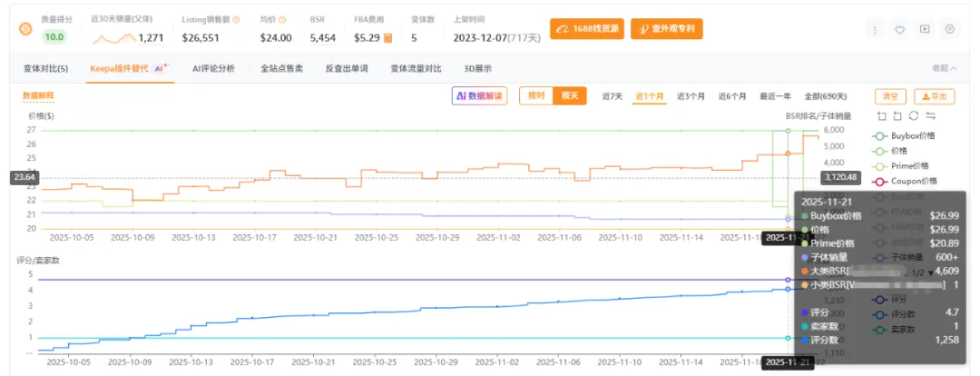Toggle Prime价格 series in legend
980x376 pixels.
coord(907,166)
